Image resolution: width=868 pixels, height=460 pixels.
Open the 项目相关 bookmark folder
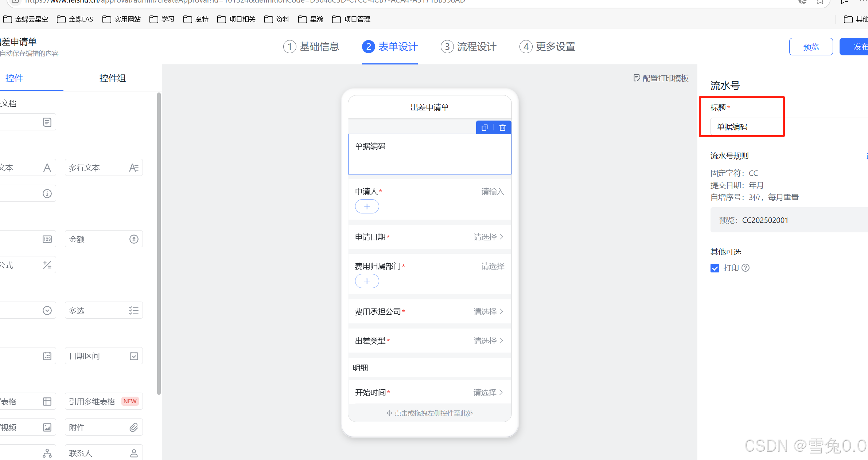(x=237, y=19)
